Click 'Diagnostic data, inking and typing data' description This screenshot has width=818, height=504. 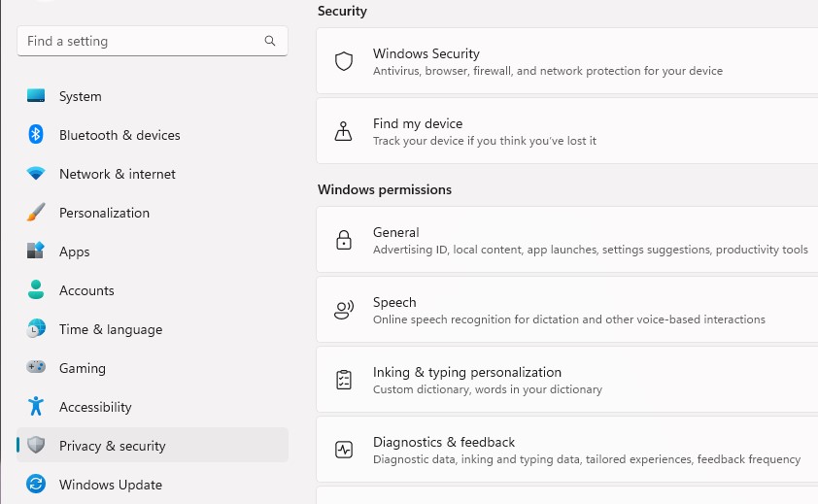coord(587,459)
